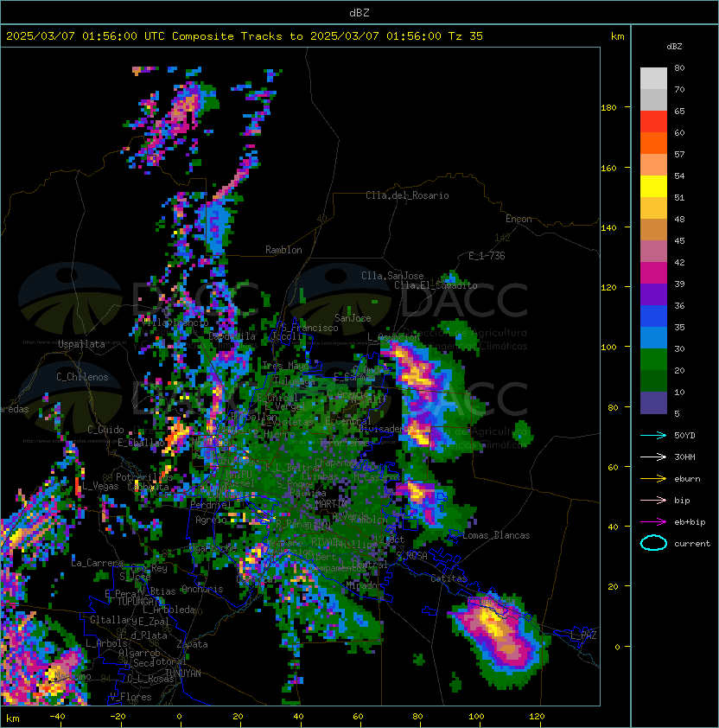Click the 'L_Arboleda' place label
This screenshot has width=719, height=728.
click(x=169, y=610)
